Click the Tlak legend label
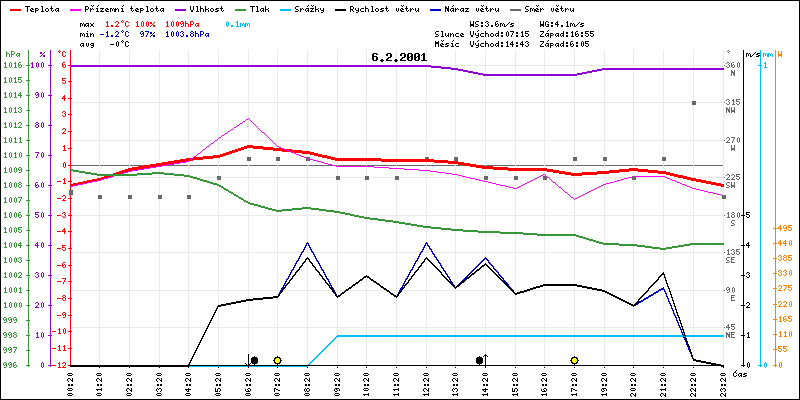Screen dimensions: 800x400 point(288,8)
